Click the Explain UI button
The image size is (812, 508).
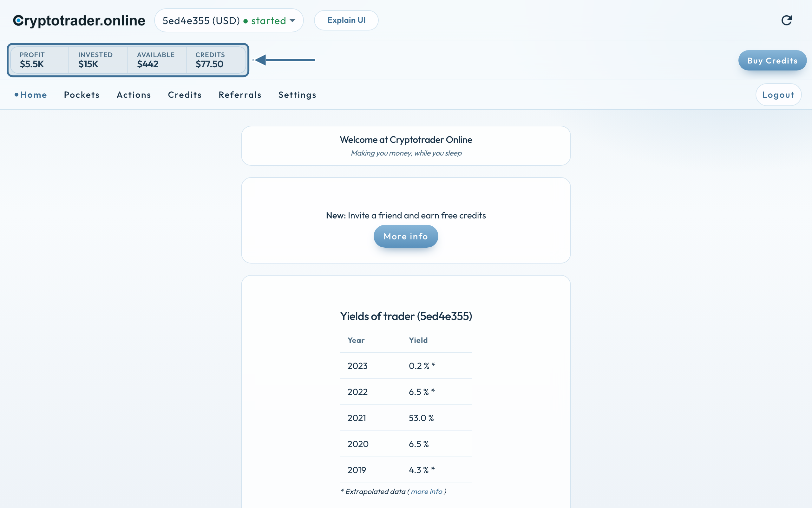346,20
